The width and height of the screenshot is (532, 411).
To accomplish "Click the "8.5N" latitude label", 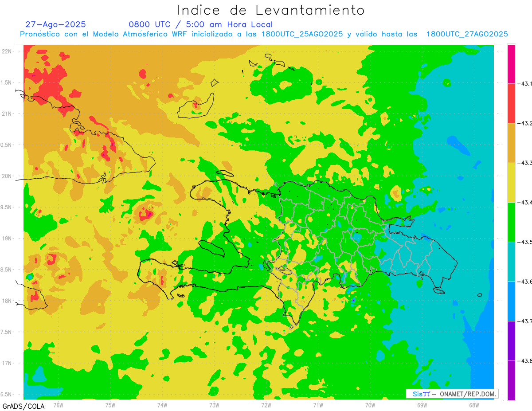I will point(6,270).
